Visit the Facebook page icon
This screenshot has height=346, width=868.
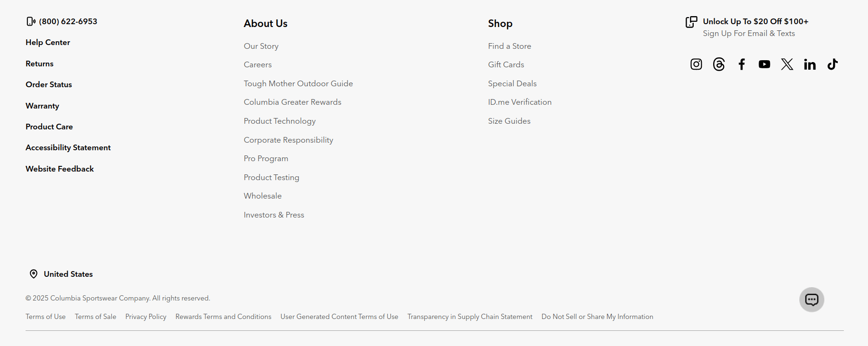click(742, 64)
